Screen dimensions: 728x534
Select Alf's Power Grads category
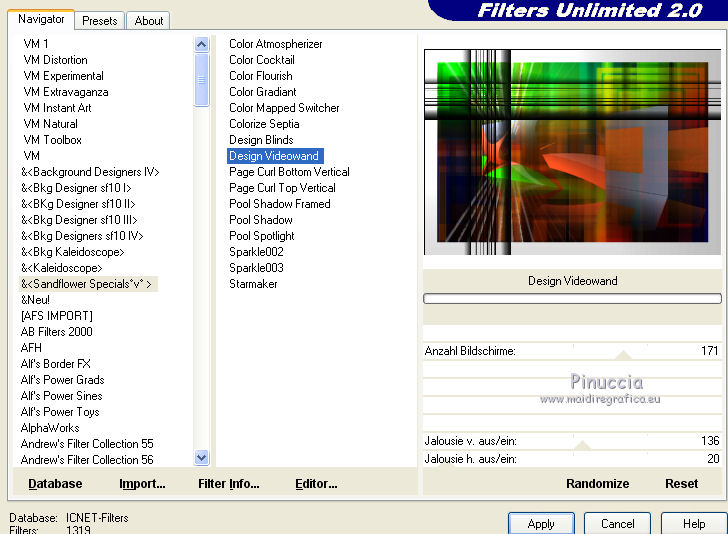(62, 380)
